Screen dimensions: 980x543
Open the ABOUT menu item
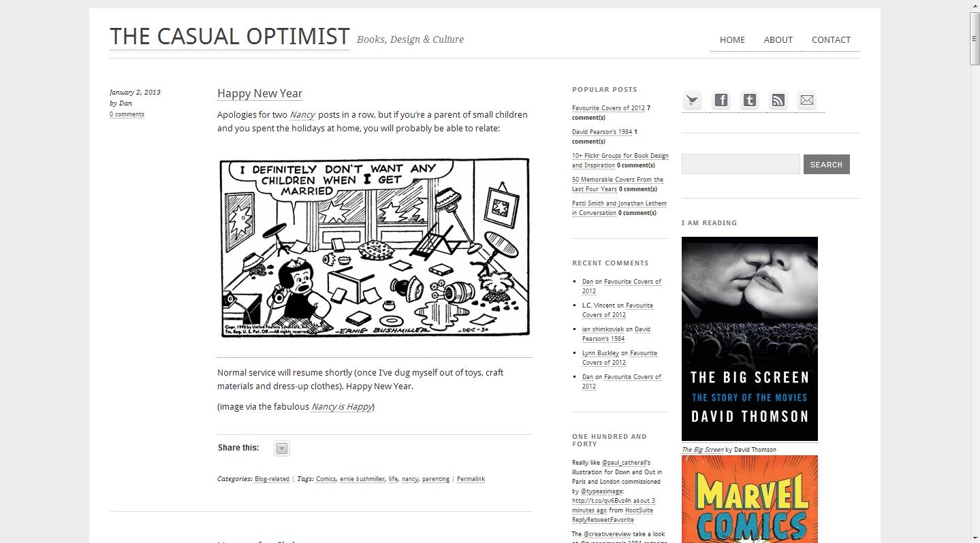click(778, 39)
